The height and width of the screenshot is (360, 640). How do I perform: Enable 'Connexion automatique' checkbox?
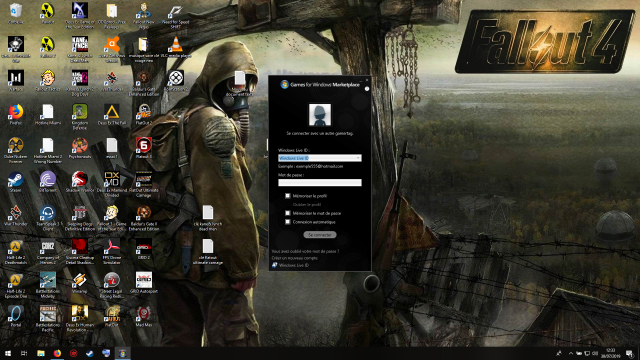pyautogui.click(x=288, y=222)
